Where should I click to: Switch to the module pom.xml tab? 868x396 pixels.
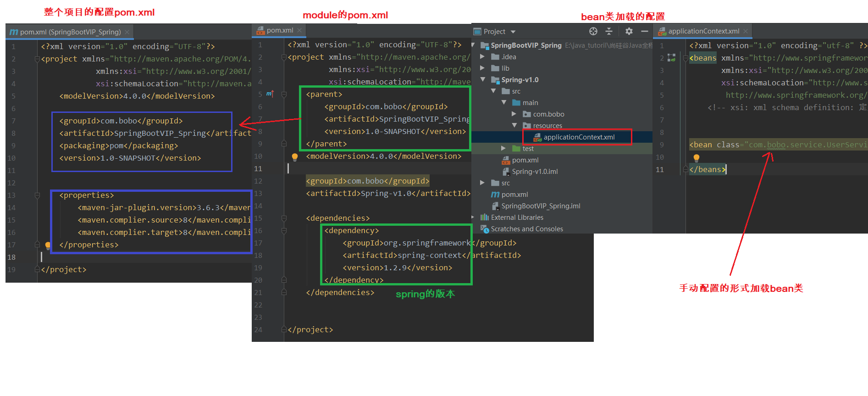click(280, 30)
